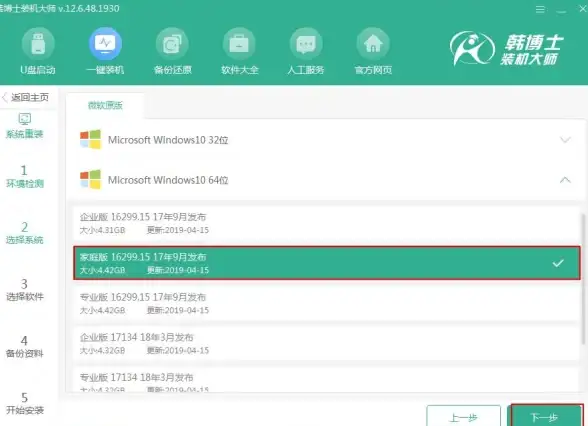588x426 pixels.
Task: Click step 3 选择软件 in sidebar
Action: [x=25, y=290]
